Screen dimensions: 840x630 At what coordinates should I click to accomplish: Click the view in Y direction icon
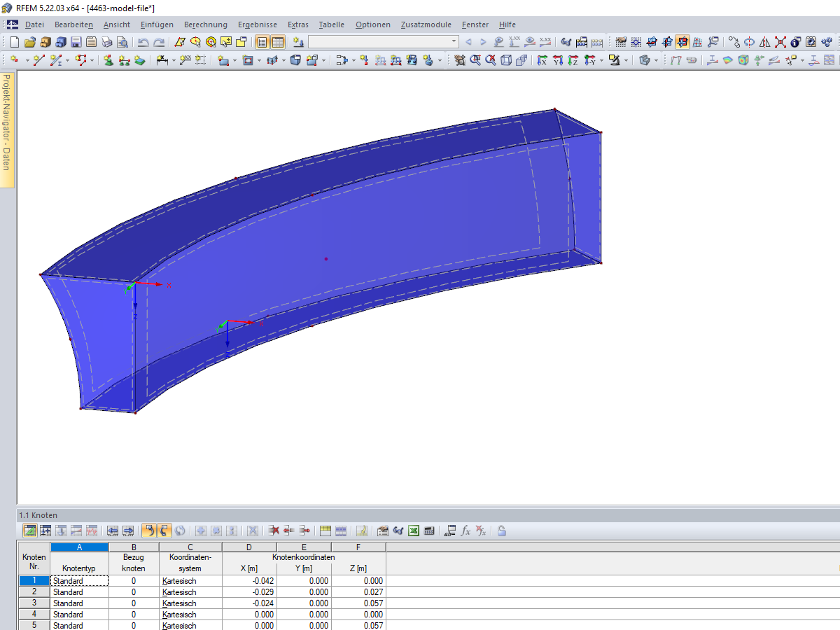pyautogui.click(x=558, y=60)
